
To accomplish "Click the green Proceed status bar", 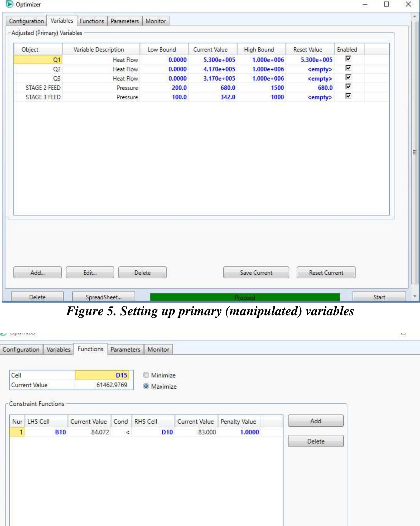I will 245,297.
